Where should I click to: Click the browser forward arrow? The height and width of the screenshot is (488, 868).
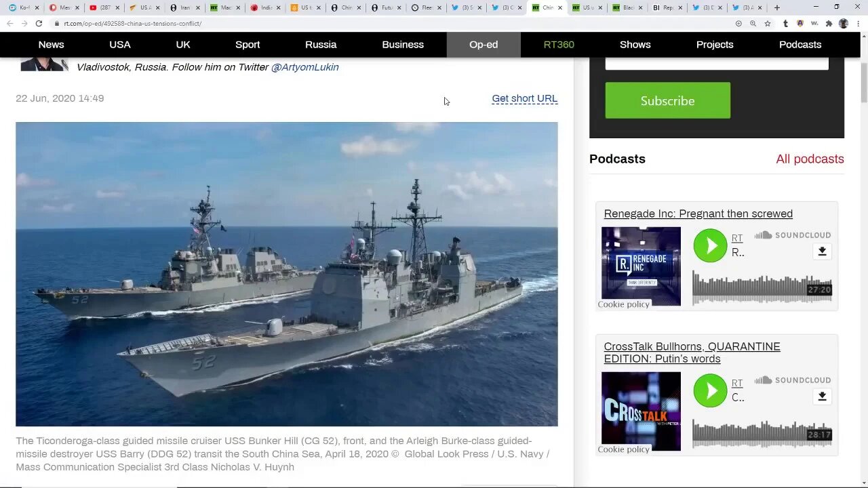click(24, 23)
